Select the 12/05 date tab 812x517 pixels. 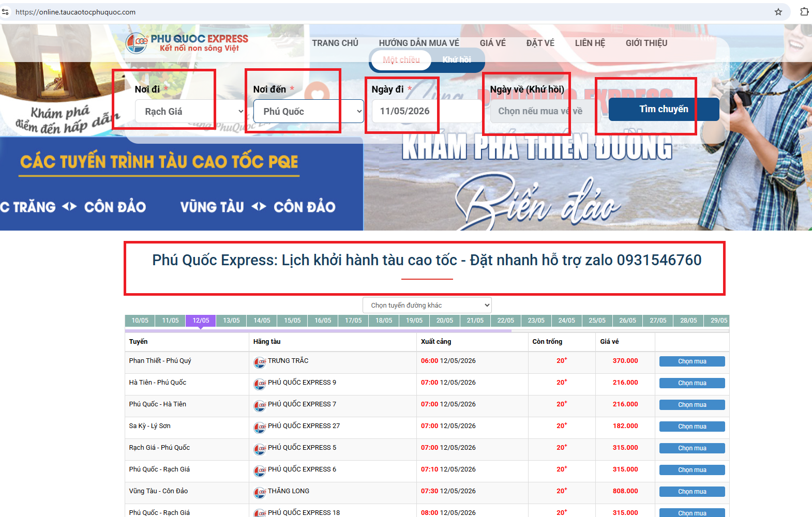[x=201, y=321]
